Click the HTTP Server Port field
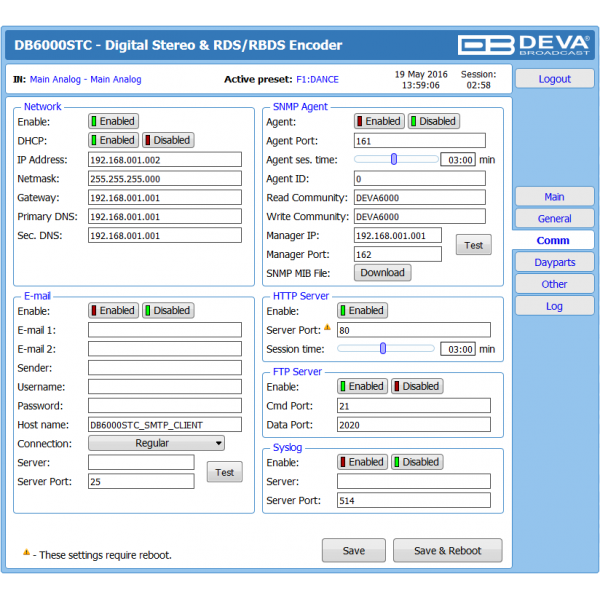 coord(414,330)
